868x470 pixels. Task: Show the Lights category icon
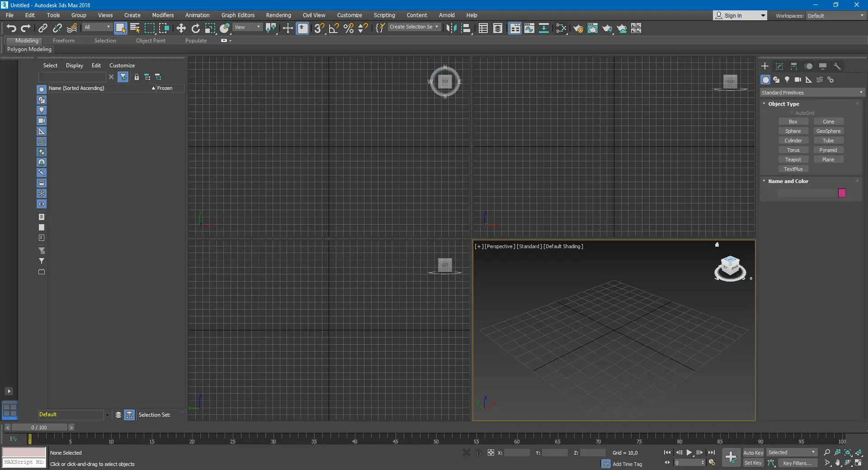pos(787,80)
